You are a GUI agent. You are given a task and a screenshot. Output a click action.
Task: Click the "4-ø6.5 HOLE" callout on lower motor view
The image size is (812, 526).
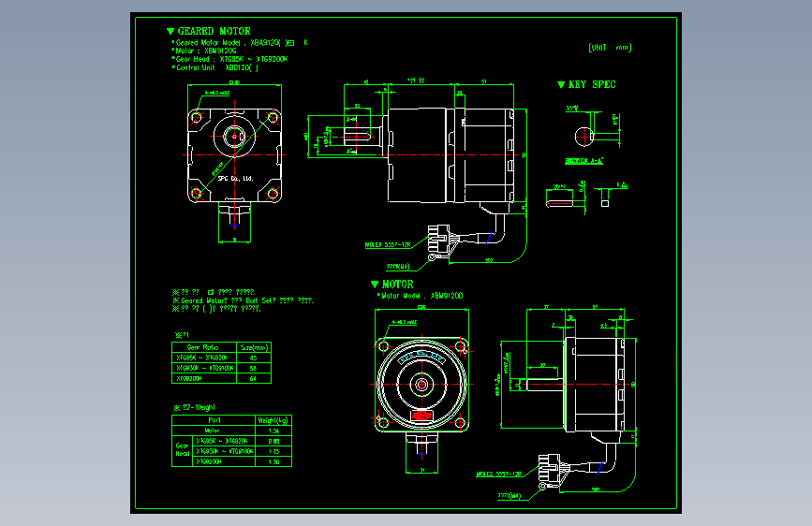(x=405, y=322)
